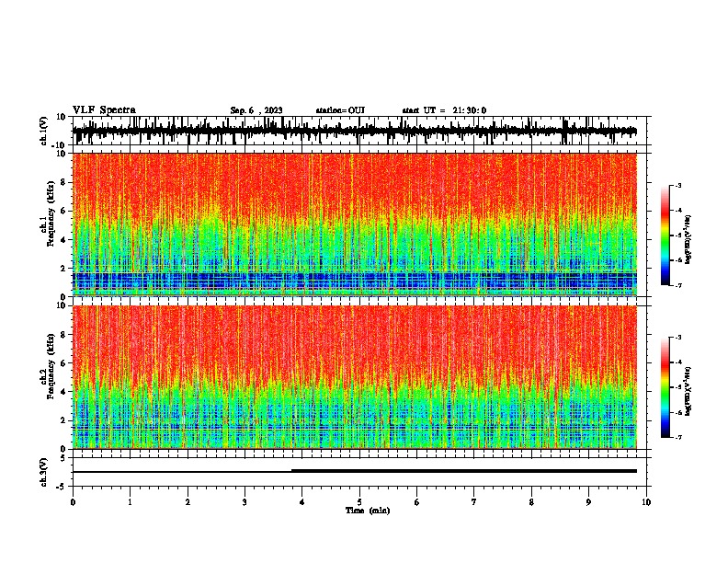
Task: Click the "-3" label on ch.2 colorbar
Action: (x=677, y=338)
